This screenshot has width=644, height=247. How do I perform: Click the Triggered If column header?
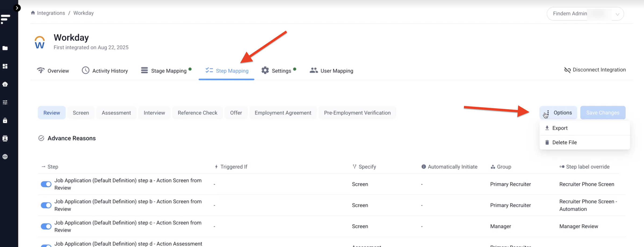(231, 167)
